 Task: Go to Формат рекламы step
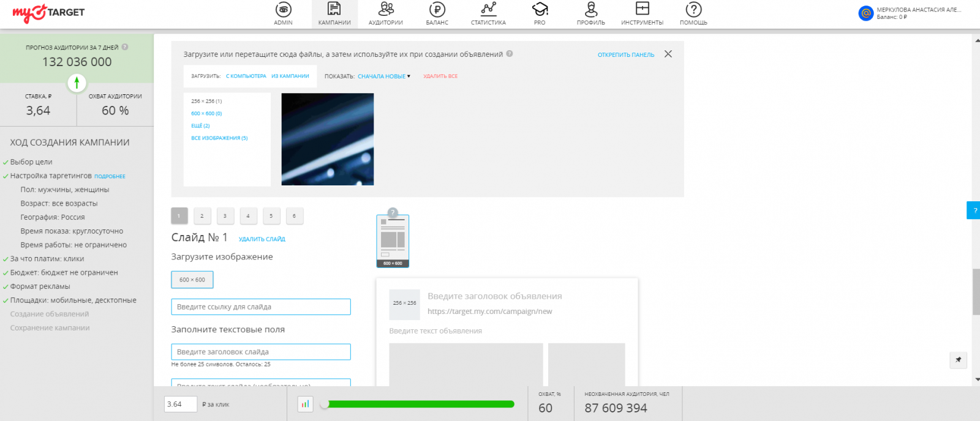pos(40,286)
